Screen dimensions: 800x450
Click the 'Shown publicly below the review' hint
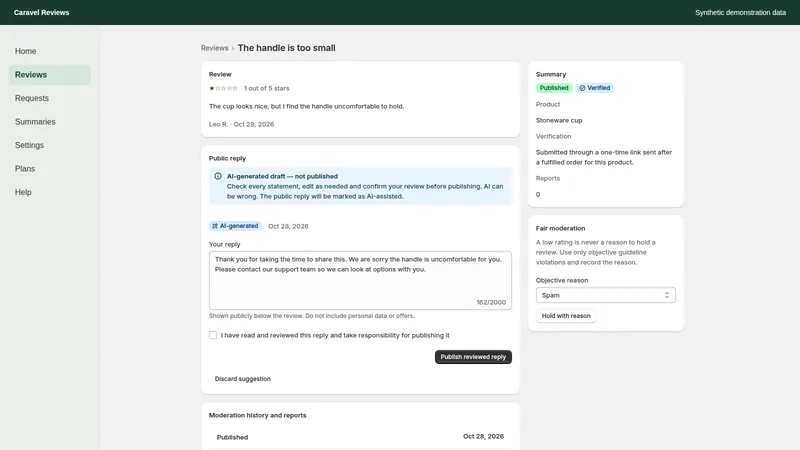click(312, 316)
